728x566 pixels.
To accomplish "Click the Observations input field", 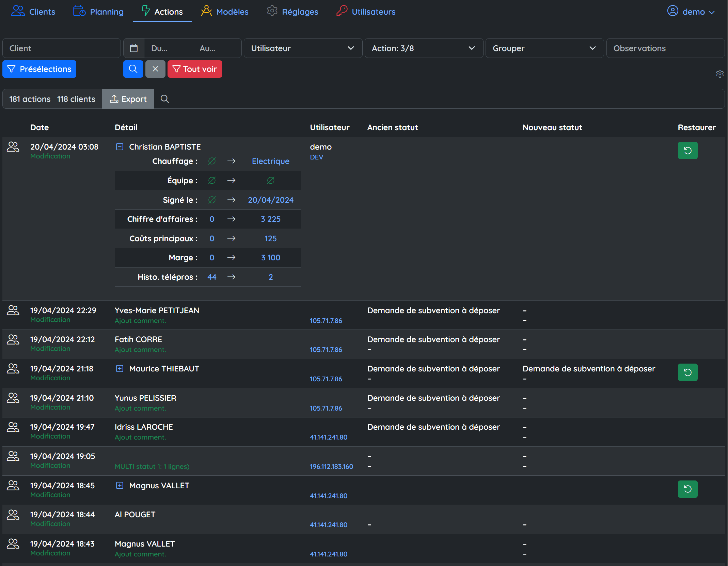I will click(665, 48).
